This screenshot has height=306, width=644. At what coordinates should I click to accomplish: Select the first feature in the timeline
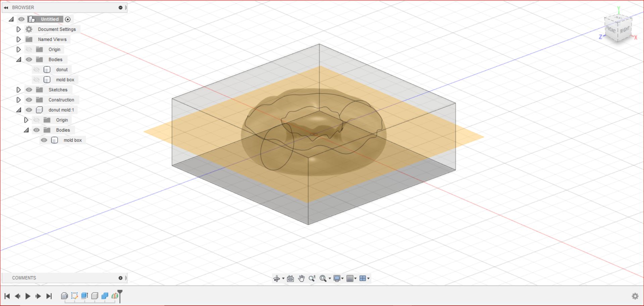(x=64, y=296)
